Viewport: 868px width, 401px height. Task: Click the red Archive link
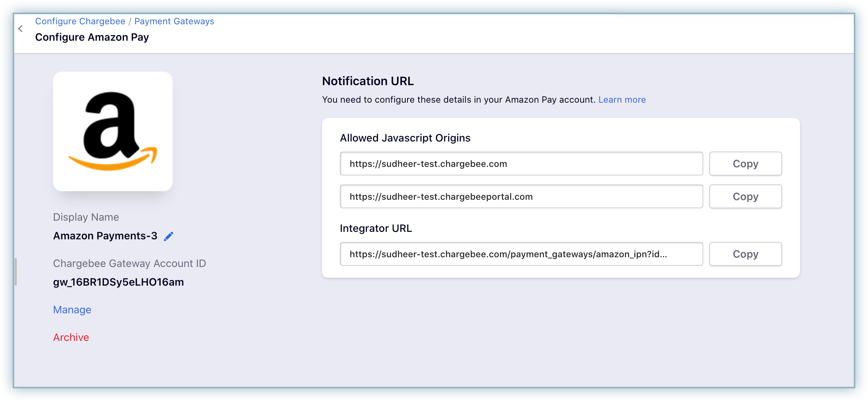point(71,338)
